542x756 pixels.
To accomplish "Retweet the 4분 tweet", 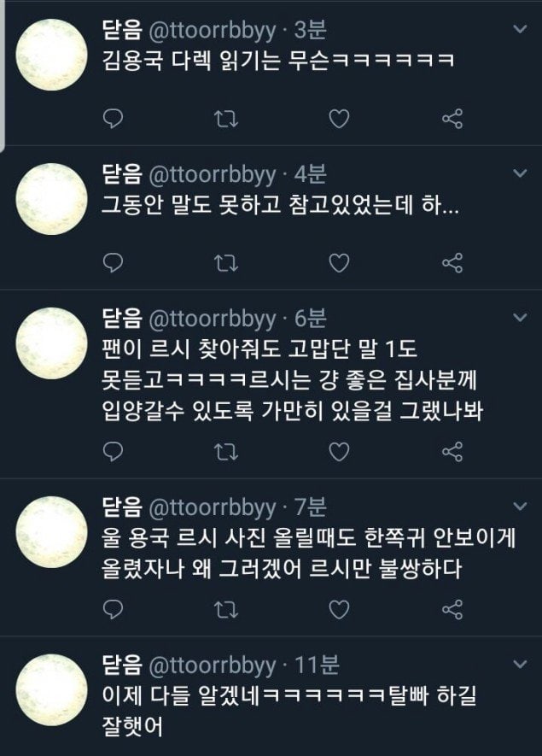I will [225, 261].
